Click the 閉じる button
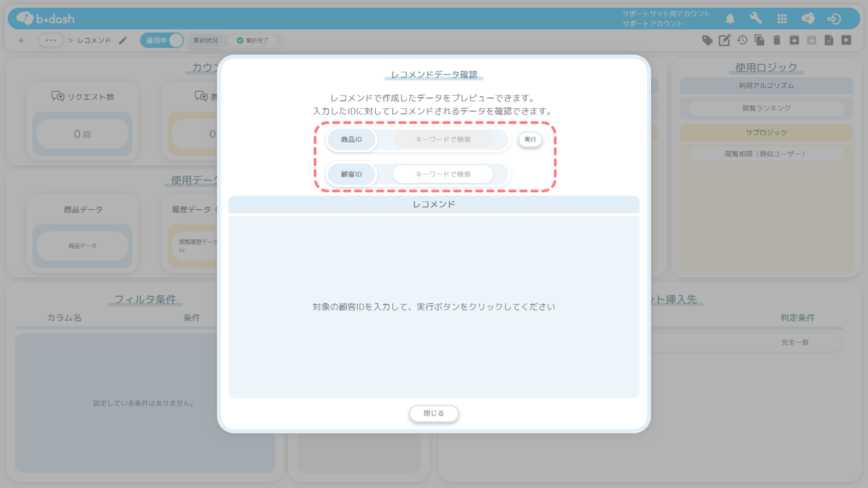 click(434, 413)
